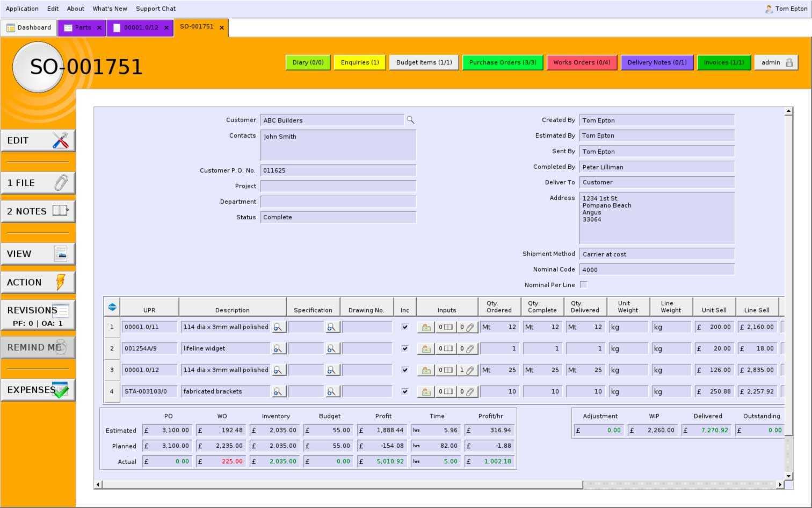Open the VIEW options button
The image size is (812, 508).
coord(38,254)
